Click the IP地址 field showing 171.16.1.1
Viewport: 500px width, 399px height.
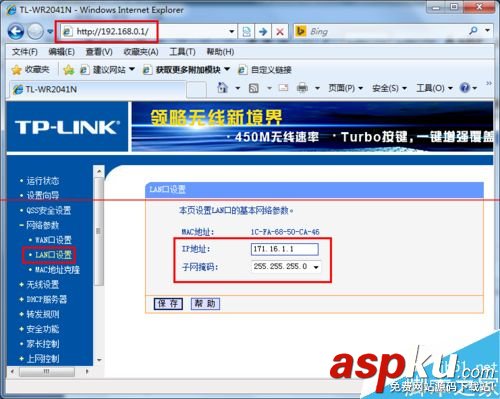[x=284, y=249]
